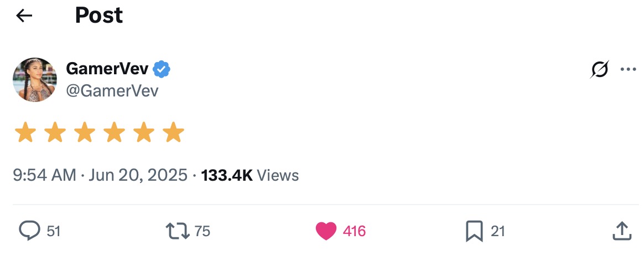644x255 pixels.
Task: Go back using the left arrow
Action: pyautogui.click(x=24, y=16)
